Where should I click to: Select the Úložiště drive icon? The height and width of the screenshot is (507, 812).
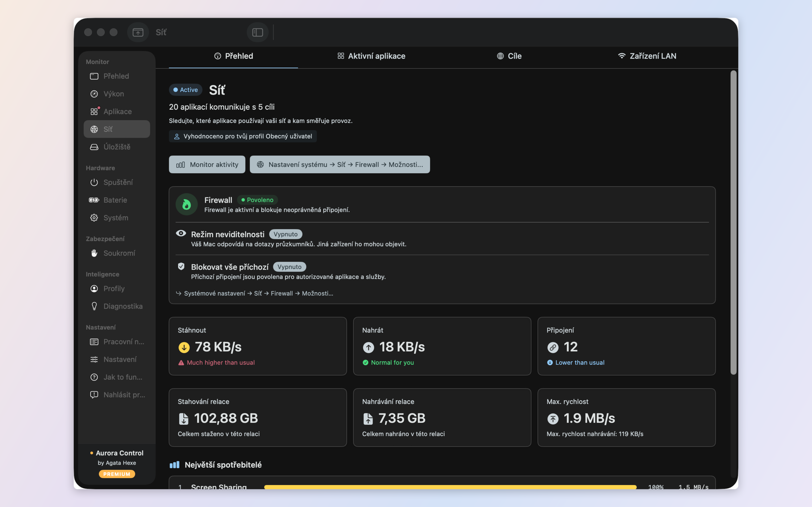pyautogui.click(x=94, y=147)
